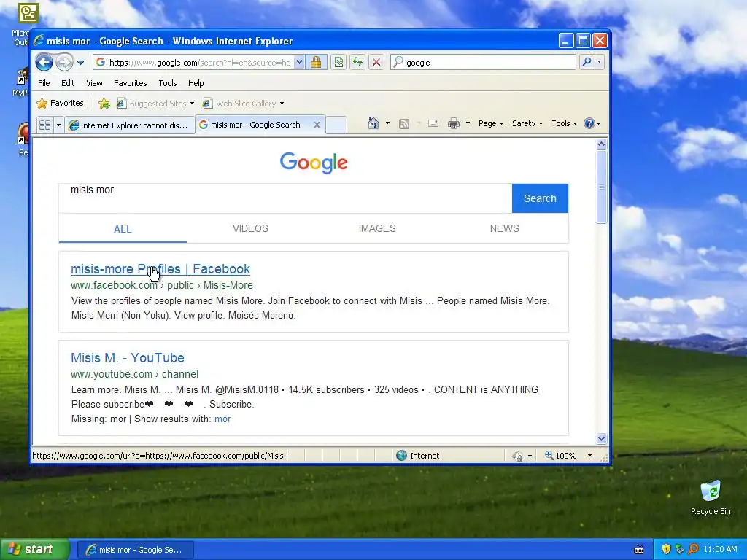
Task: Click the Print icon
Action: click(454, 124)
